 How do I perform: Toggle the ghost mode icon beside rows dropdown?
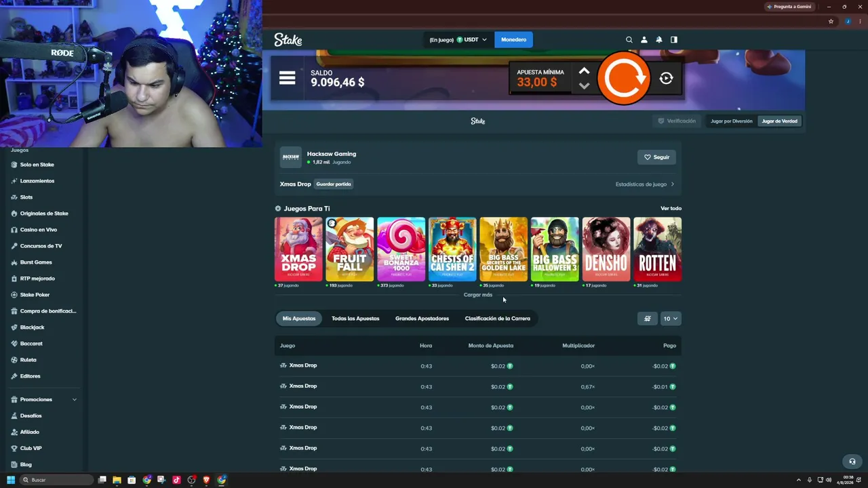648,319
